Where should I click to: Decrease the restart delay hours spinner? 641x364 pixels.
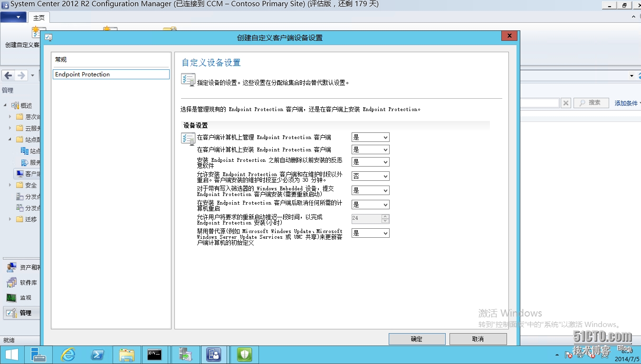(385, 221)
